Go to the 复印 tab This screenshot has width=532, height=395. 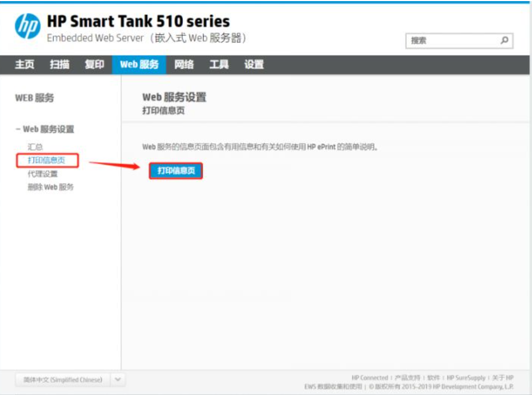[94, 64]
